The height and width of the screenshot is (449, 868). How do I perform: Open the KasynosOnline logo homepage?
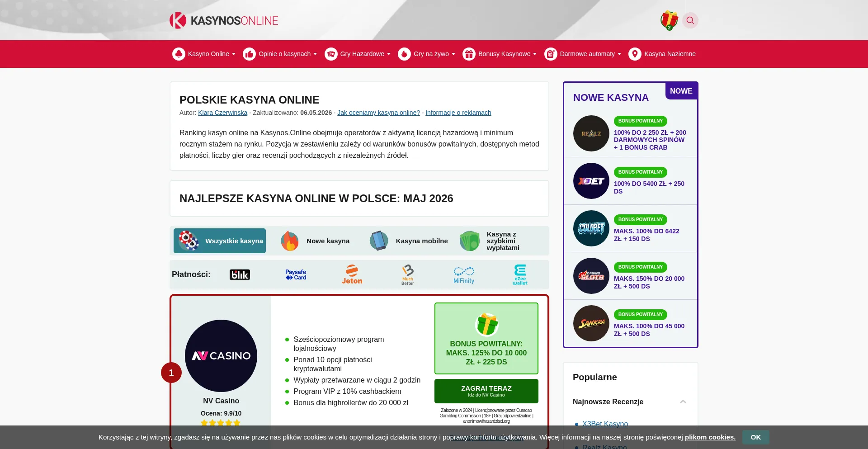coord(224,20)
